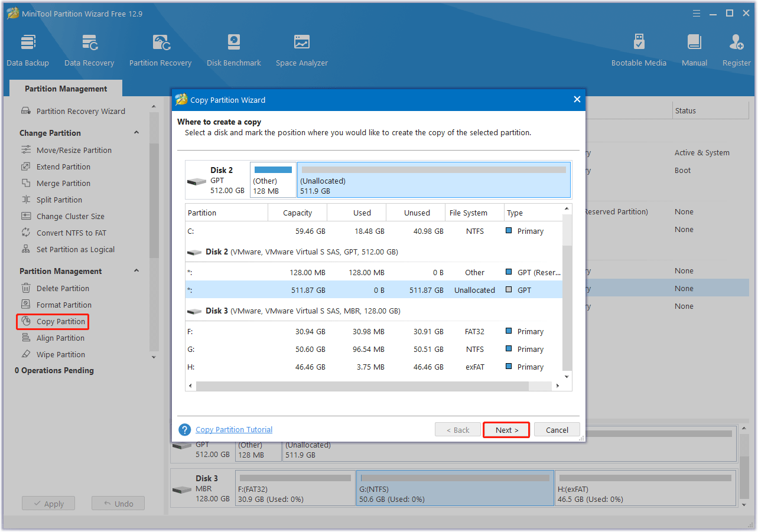Click the Disk 3 header row in the wizard list
The image size is (758, 532).
(374, 311)
